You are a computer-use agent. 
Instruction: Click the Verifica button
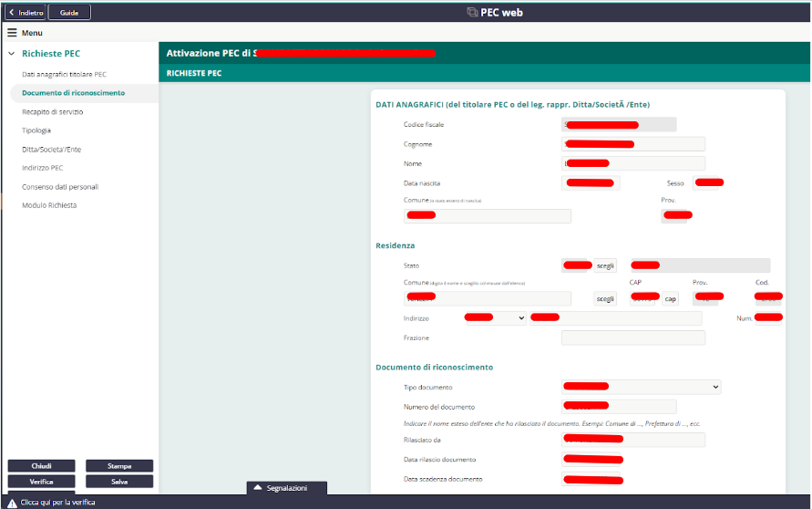(41, 482)
